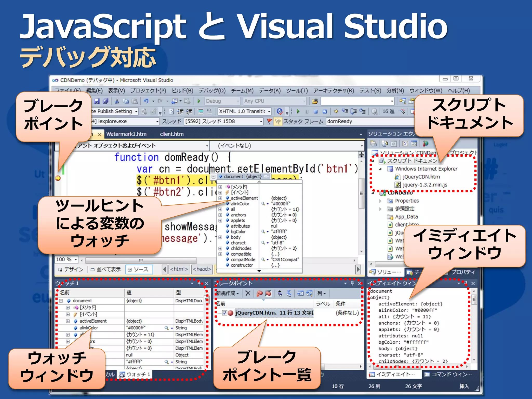532x399 pixels.
Task: Click the ウォッチ 1 bottom tab
Action: [135, 374]
